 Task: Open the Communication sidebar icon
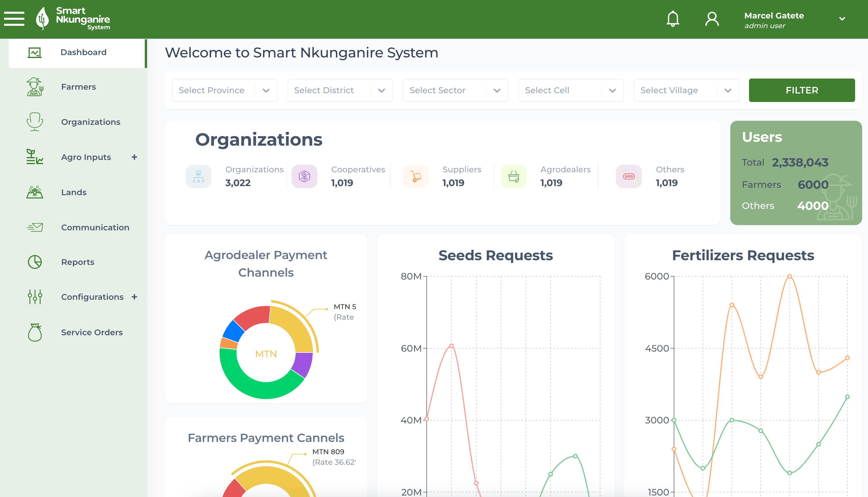[35, 228]
